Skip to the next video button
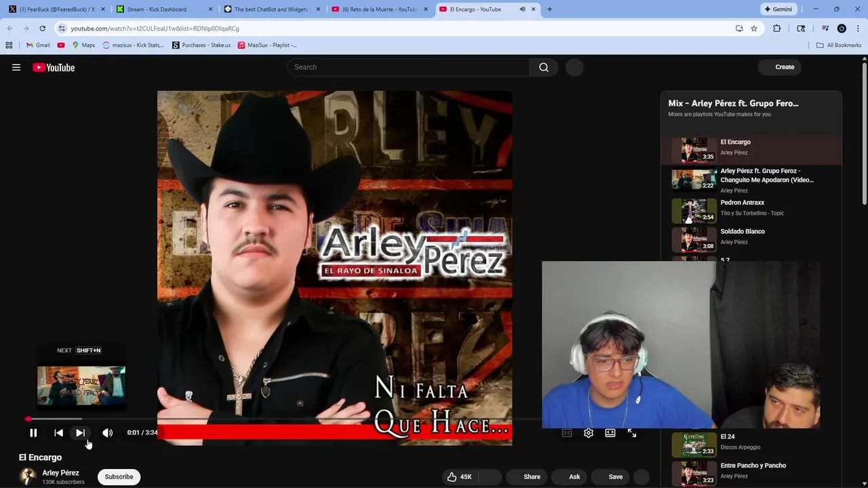Screen dimensions: 868x488 click(x=80, y=432)
